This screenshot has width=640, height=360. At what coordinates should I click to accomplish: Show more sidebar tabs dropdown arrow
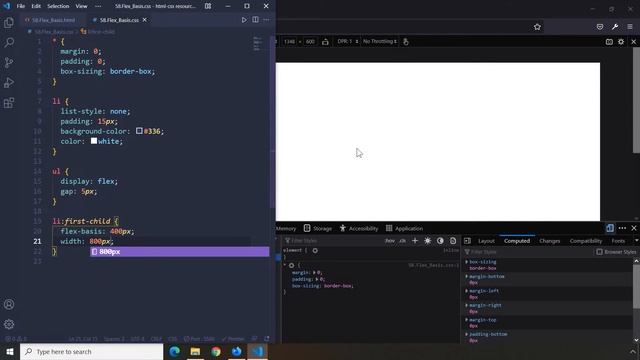click(x=636, y=241)
